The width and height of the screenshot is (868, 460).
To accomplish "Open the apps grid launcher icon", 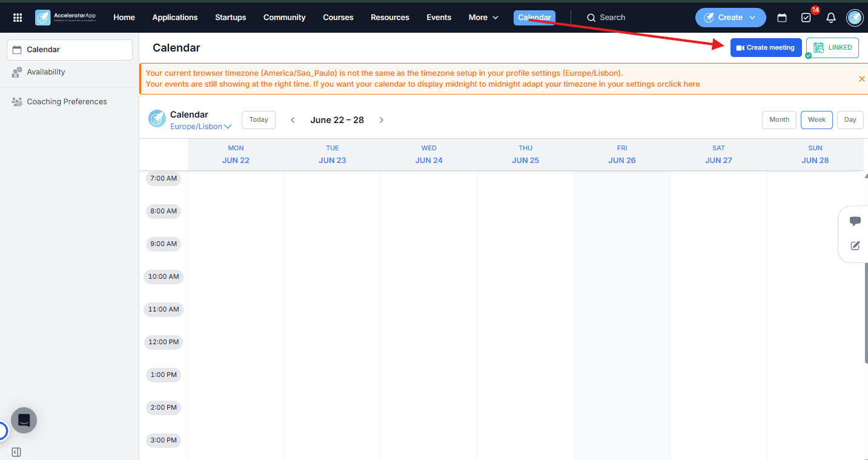I will [x=18, y=18].
